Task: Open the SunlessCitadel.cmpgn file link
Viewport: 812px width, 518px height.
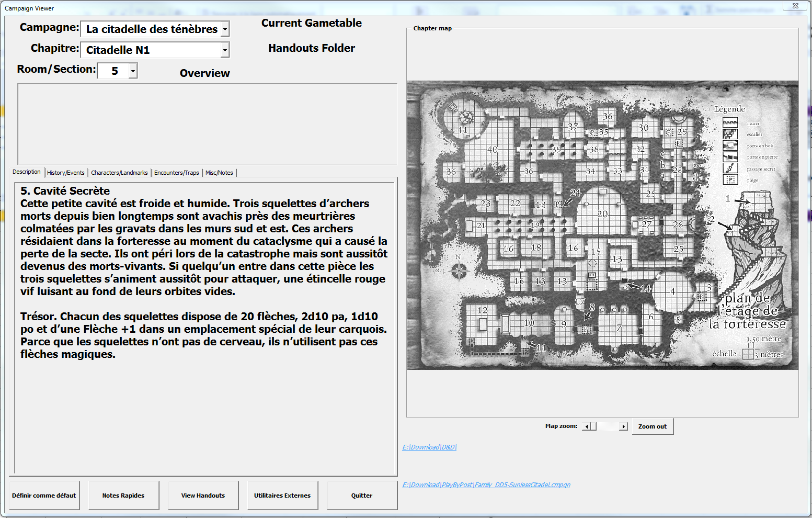Action: click(486, 485)
